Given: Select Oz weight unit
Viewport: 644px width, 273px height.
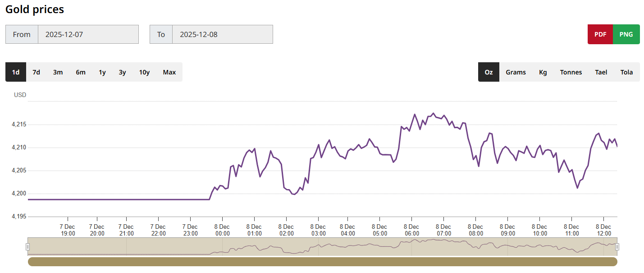Looking at the screenshot, I should pos(489,72).
